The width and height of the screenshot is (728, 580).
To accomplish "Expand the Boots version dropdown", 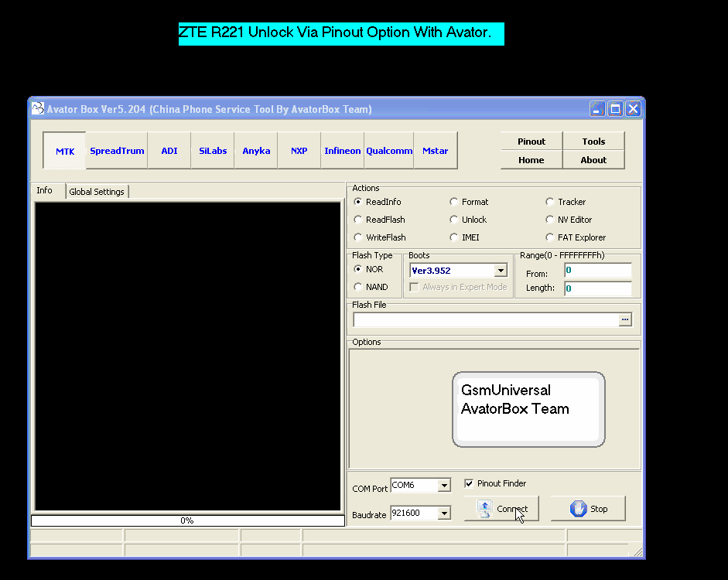I will point(500,271).
